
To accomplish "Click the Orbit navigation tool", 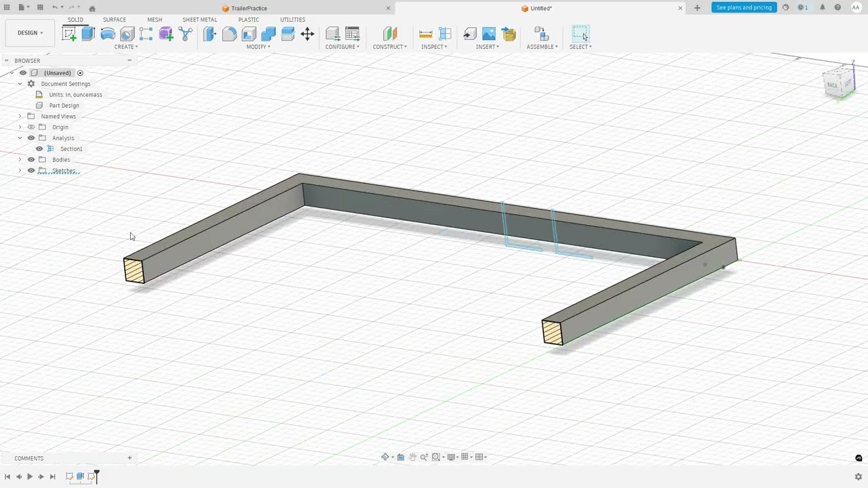I will (x=386, y=457).
